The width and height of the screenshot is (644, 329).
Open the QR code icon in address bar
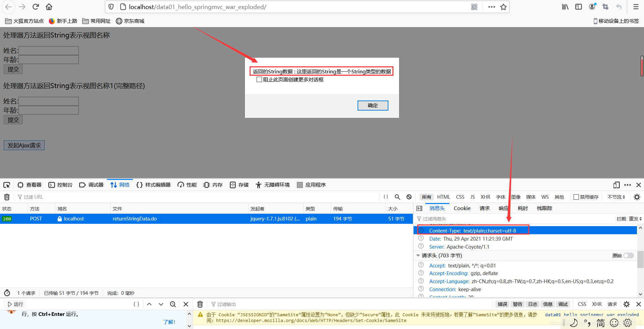[474, 7]
